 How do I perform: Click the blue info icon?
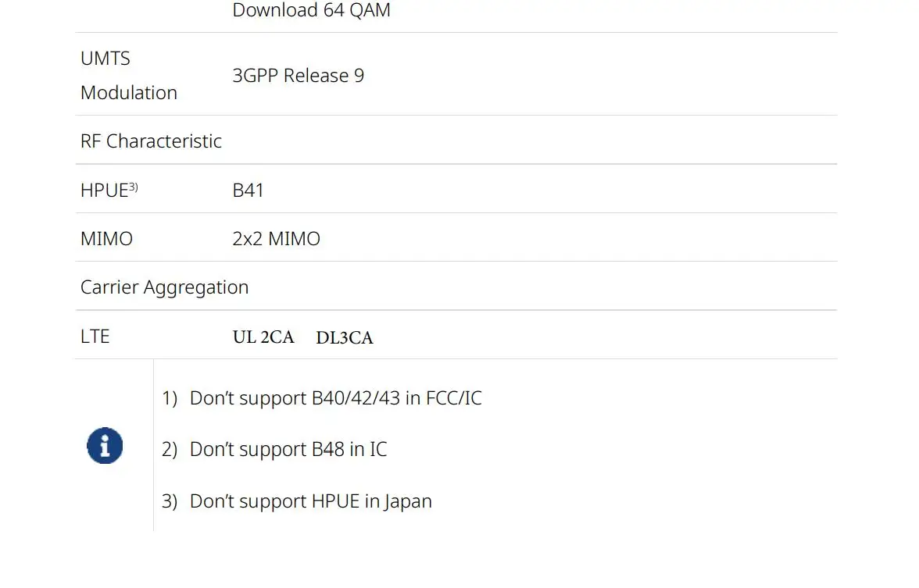(x=105, y=446)
